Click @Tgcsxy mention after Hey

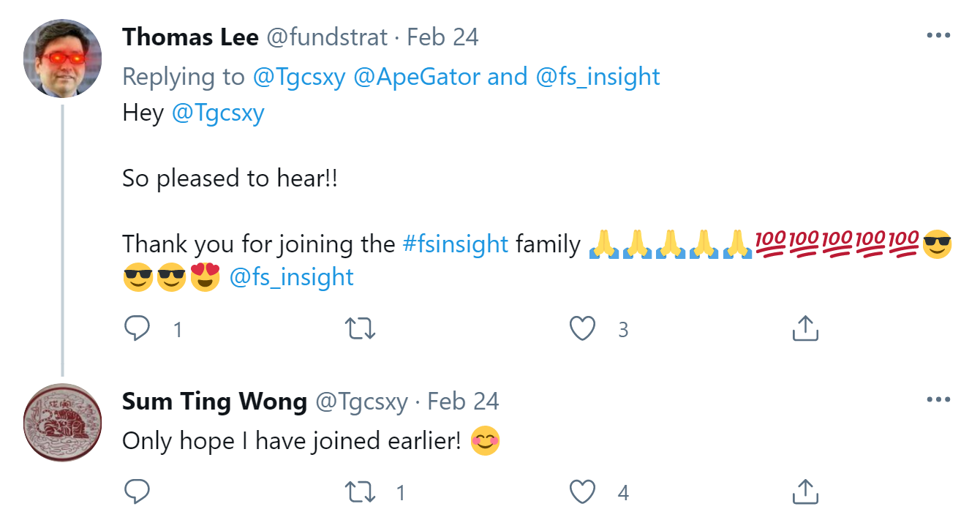coord(217,113)
